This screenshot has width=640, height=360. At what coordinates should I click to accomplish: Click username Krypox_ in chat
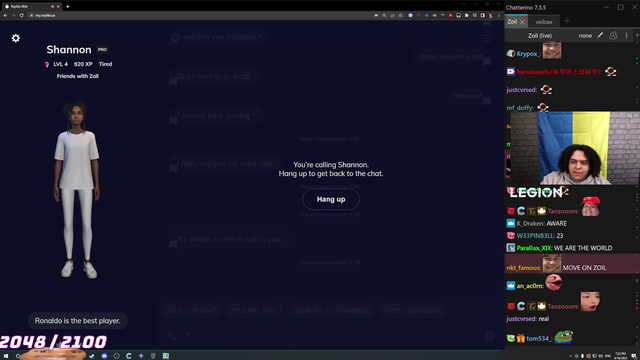tap(528, 54)
